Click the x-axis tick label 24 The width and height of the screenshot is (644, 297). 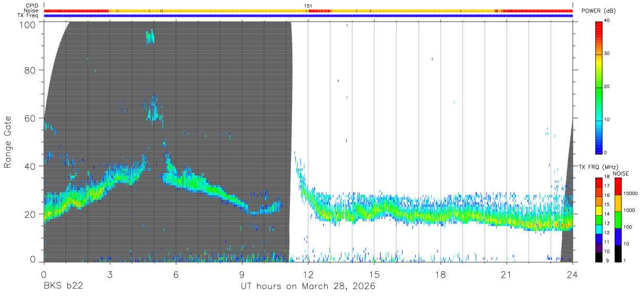pyautogui.click(x=573, y=274)
